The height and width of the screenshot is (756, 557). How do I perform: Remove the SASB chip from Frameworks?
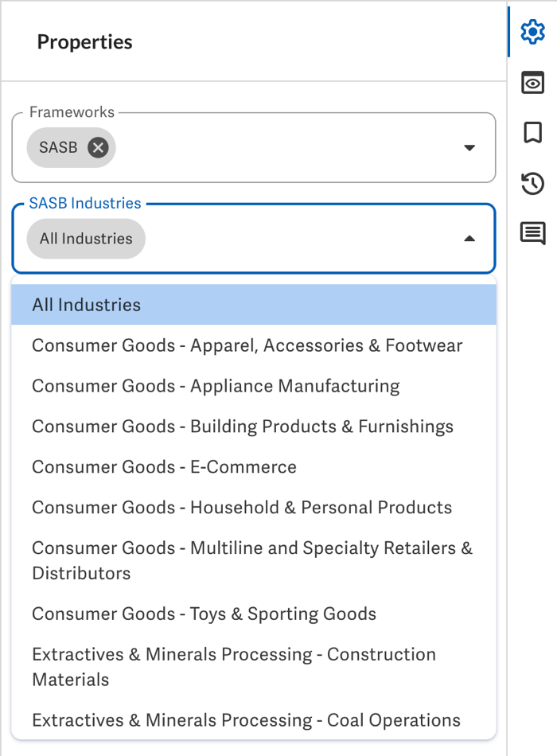click(98, 147)
